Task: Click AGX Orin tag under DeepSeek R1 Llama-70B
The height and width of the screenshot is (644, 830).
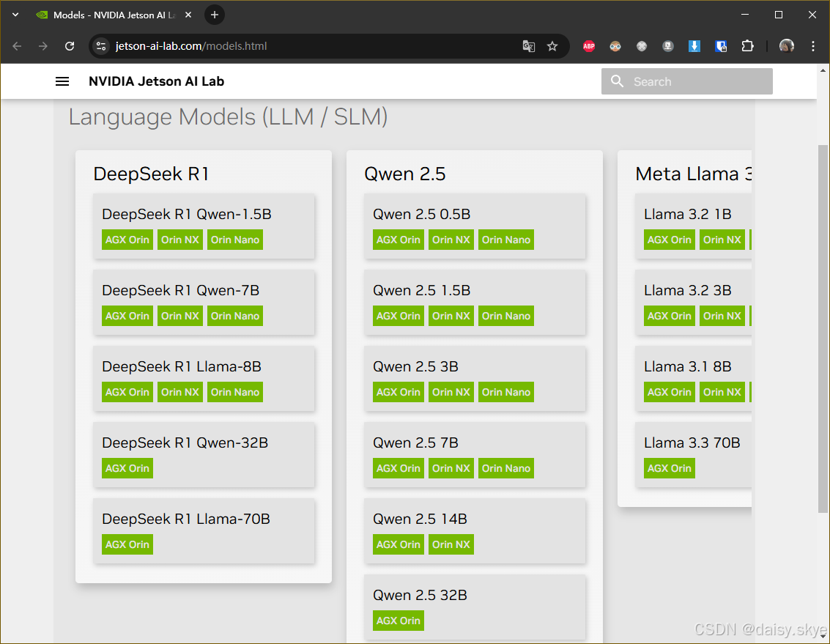Action: (x=127, y=544)
